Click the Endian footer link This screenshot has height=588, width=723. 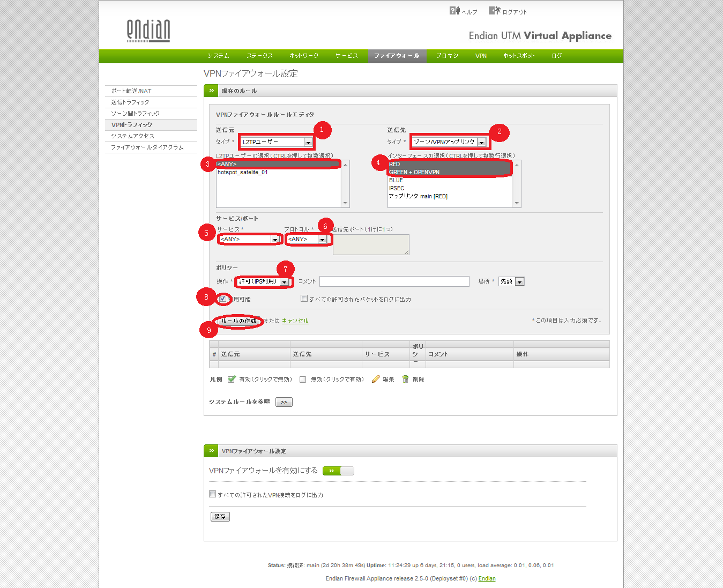click(x=487, y=578)
